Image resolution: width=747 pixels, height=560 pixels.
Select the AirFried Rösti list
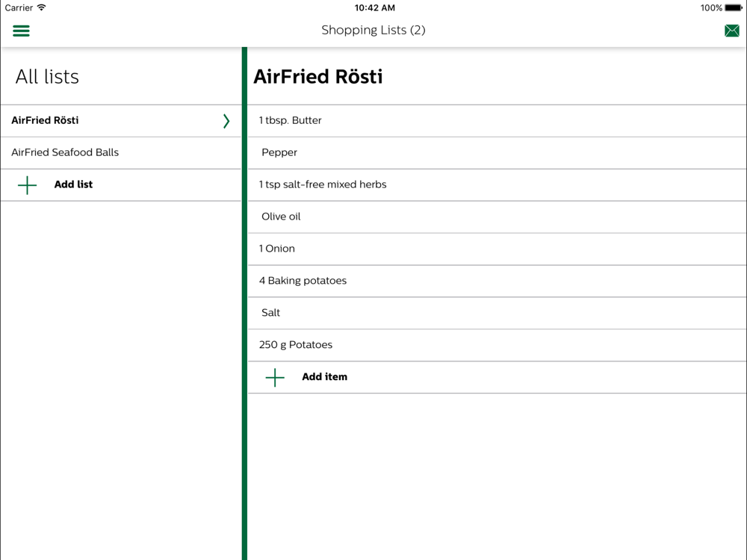click(121, 121)
